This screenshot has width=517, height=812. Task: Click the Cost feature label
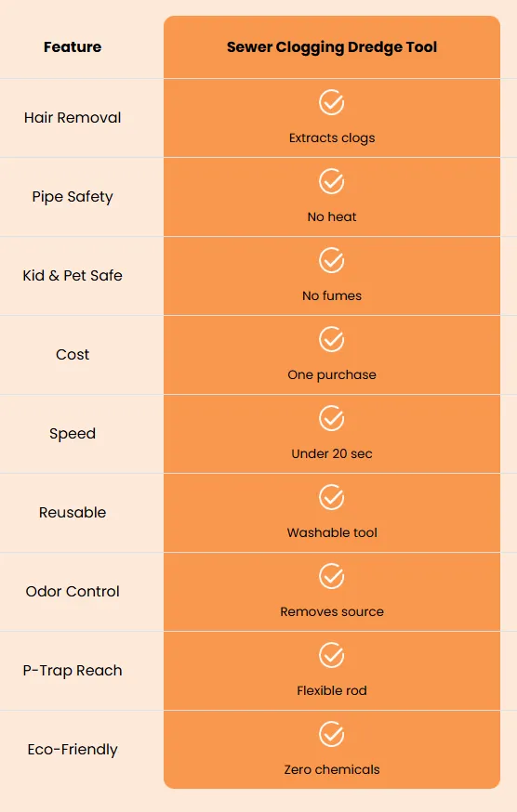pos(73,355)
